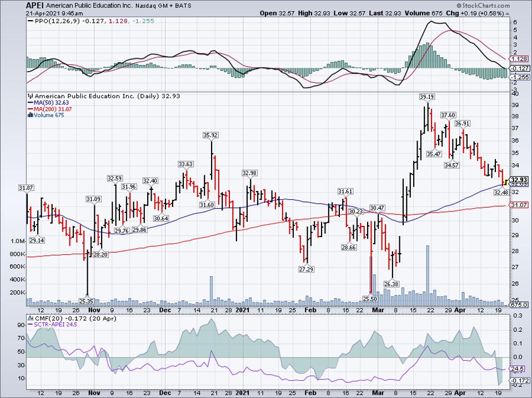The height and width of the screenshot is (398, 532).
Task: Click the 30.64 price label
Action: pos(161,219)
